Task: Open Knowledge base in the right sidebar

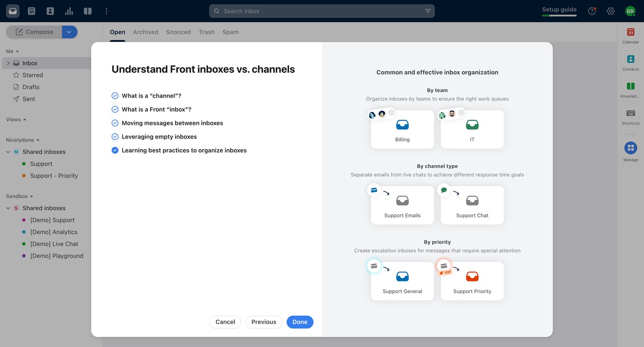Action: (631, 90)
